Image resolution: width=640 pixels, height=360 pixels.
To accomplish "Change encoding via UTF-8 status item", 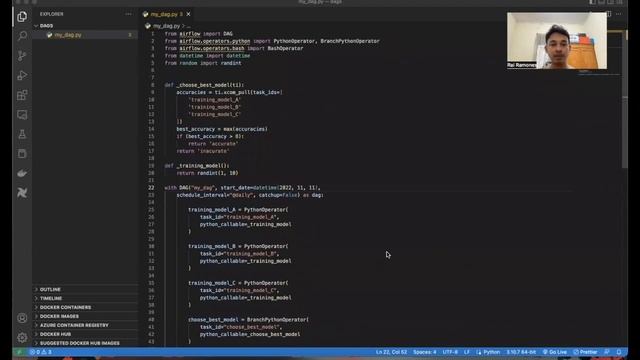I will pos(450,352).
